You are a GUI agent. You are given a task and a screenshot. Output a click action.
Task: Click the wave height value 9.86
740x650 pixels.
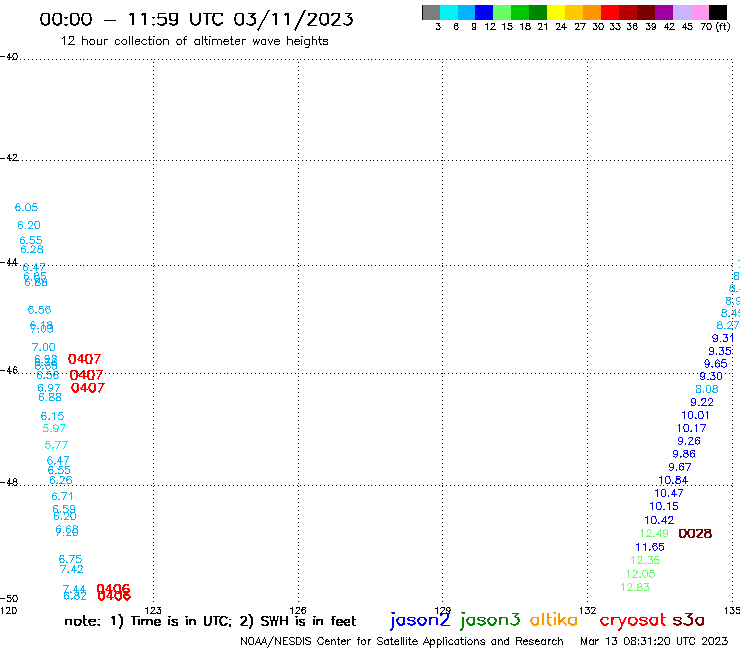coord(684,454)
